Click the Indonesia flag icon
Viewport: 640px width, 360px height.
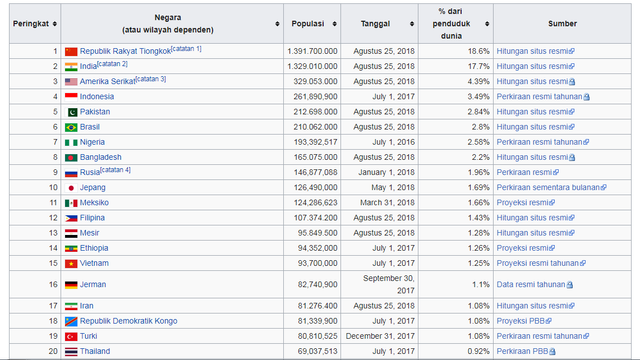click(71, 97)
